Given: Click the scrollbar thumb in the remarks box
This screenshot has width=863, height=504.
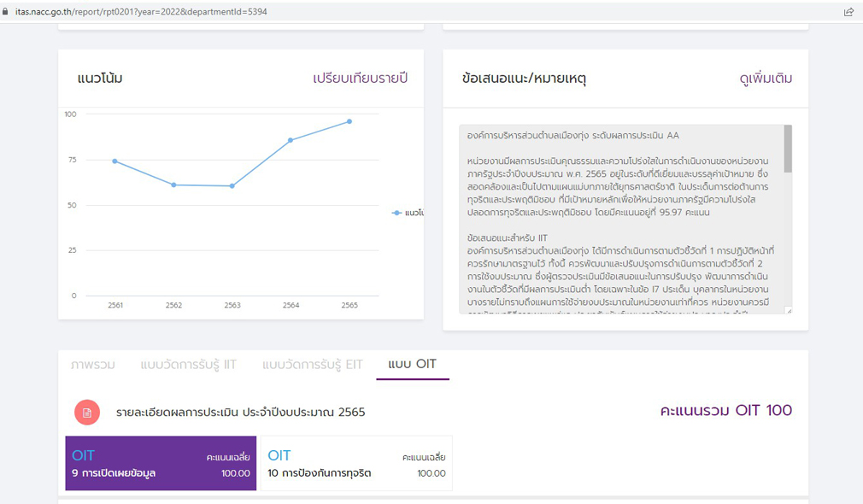Looking at the screenshot, I should coord(787,149).
